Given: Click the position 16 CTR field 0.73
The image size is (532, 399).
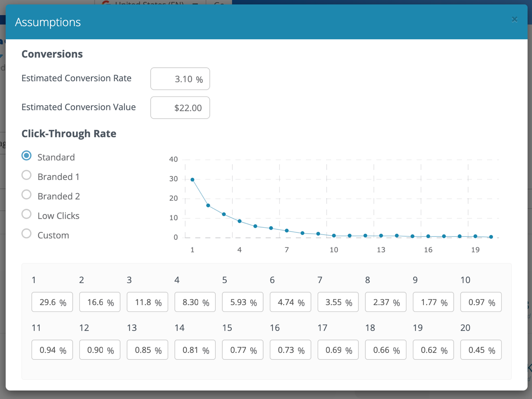Looking at the screenshot, I should [290, 349].
